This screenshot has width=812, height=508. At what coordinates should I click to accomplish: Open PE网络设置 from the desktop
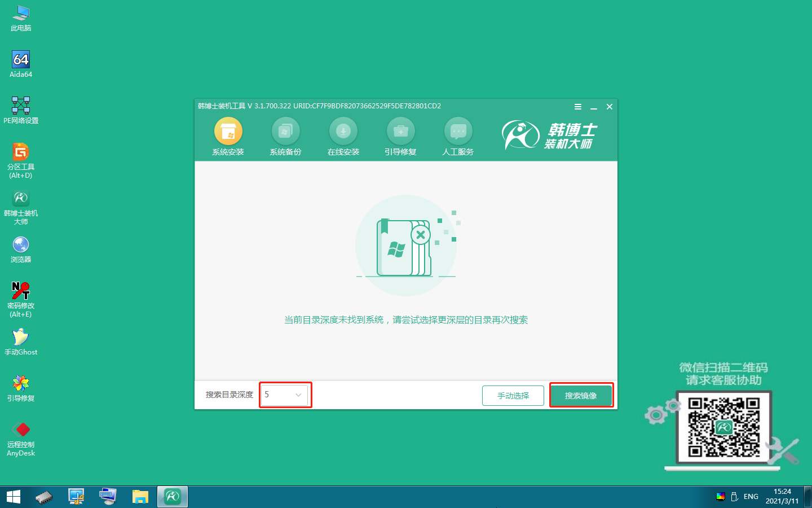point(20,105)
